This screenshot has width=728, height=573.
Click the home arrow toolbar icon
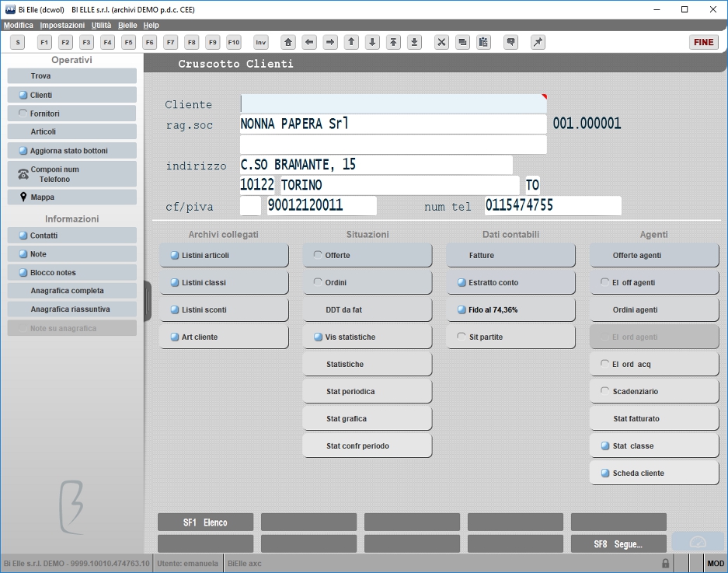[288, 42]
